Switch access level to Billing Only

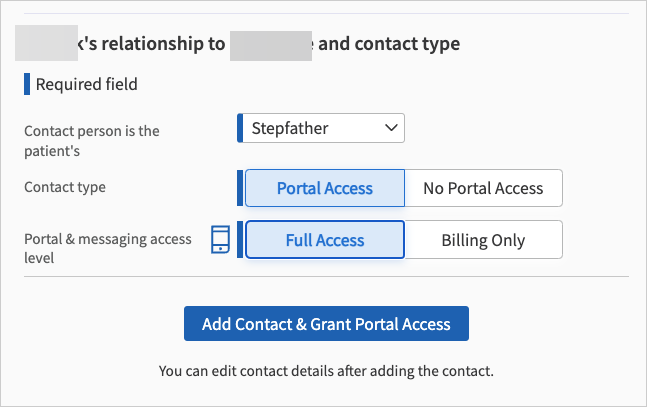[x=483, y=240]
